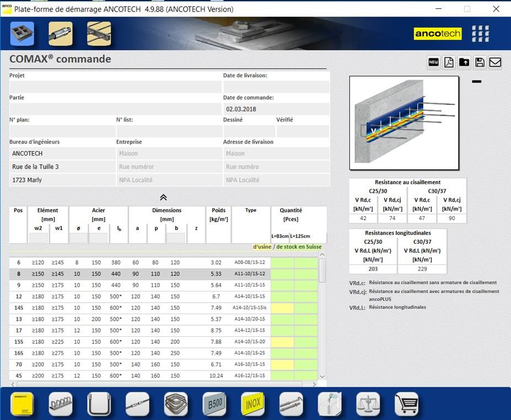
Task: Click the table's vertical scrollbar
Action: 322,271
